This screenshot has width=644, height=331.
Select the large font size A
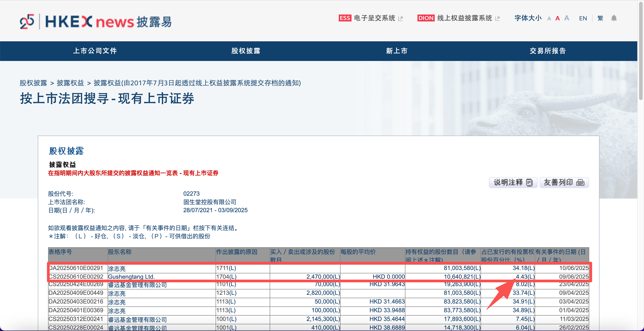click(x=567, y=18)
